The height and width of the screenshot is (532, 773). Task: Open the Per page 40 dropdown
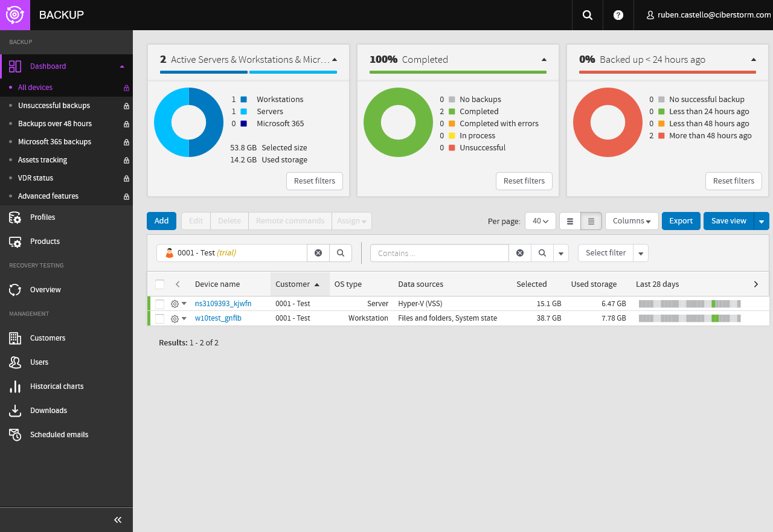540,221
